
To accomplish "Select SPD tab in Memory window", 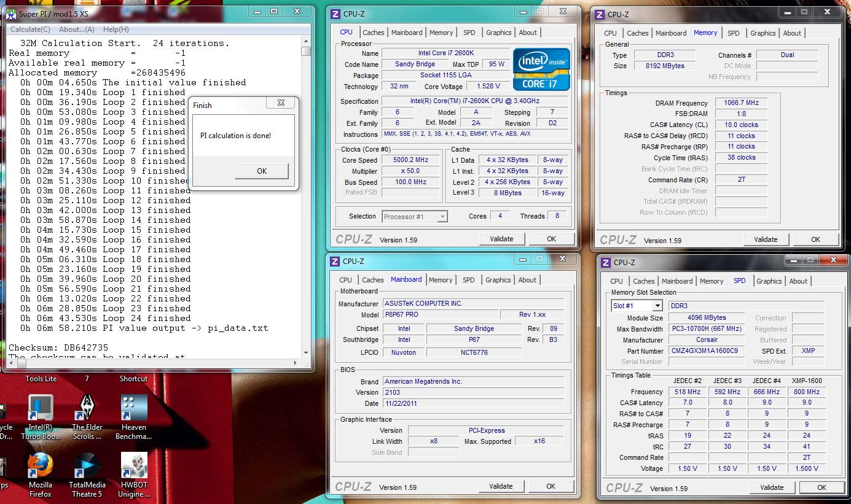I will coord(734,33).
